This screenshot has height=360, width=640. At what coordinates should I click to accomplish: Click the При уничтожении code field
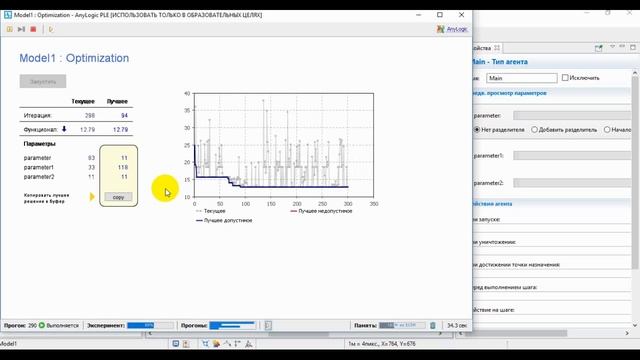tap(551, 250)
